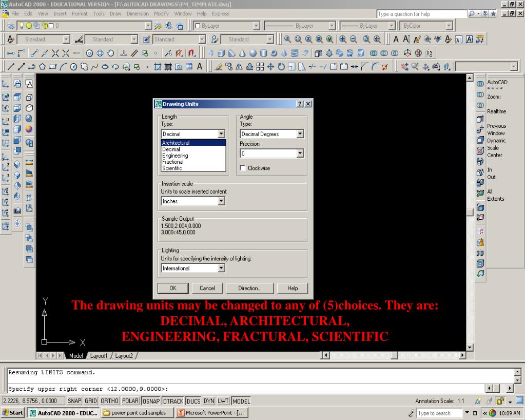Viewport: 525px width, 420px height.
Task: Select the Erase modify tool
Action: [219, 67]
